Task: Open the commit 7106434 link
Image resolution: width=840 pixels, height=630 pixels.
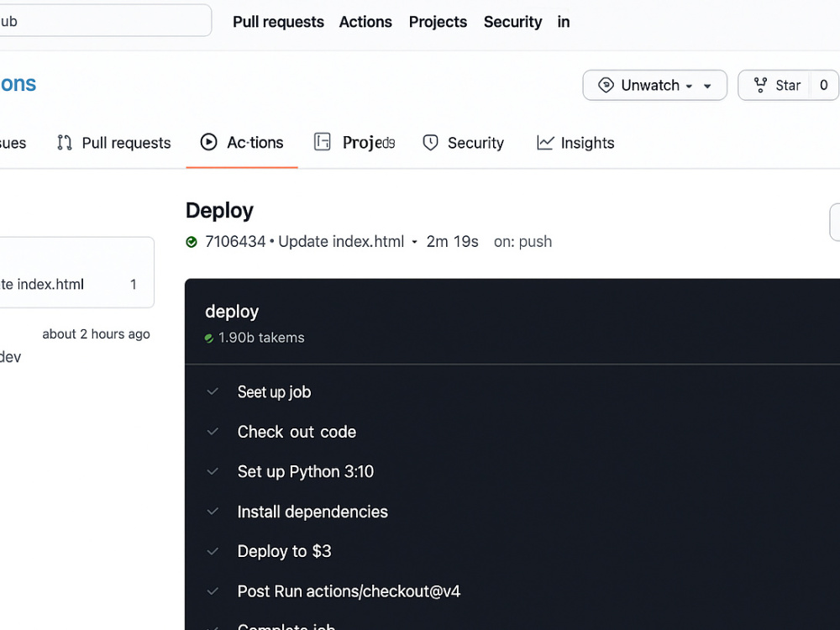Action: 235,242
